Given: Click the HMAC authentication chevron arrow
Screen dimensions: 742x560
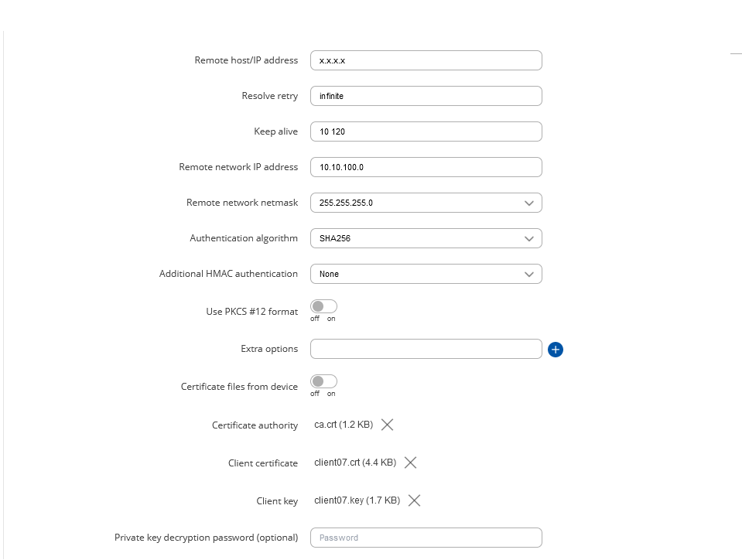Looking at the screenshot, I should [x=529, y=275].
